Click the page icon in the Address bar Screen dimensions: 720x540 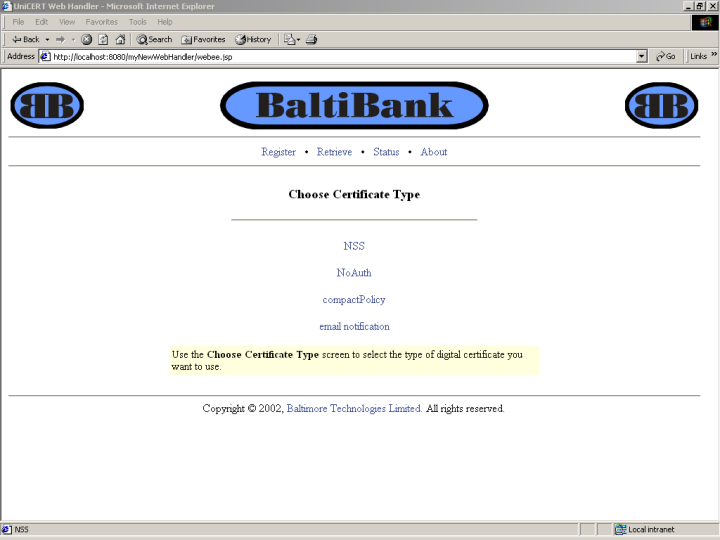coord(45,56)
